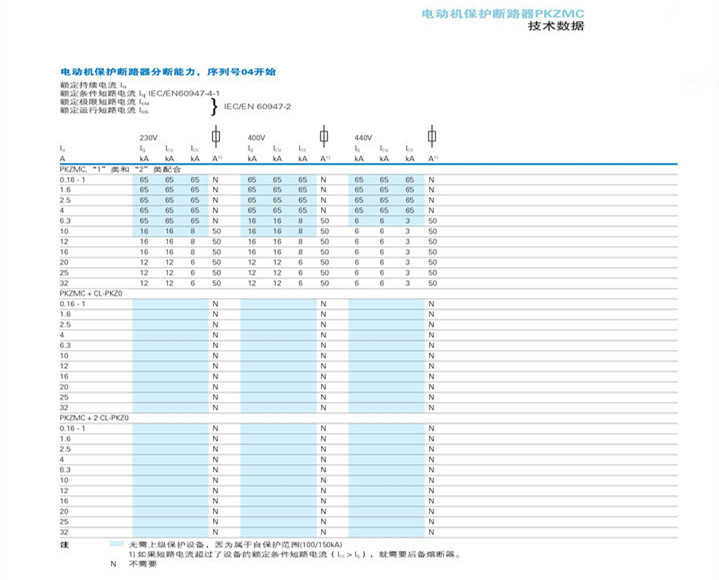Click the 注 note label
Screen dimensions: 719x580
[x=63, y=545]
